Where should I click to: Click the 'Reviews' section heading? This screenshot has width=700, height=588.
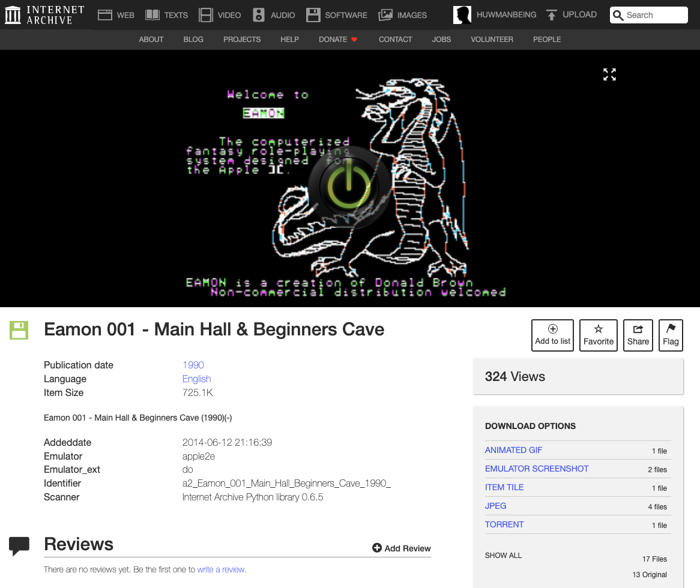coord(79,544)
